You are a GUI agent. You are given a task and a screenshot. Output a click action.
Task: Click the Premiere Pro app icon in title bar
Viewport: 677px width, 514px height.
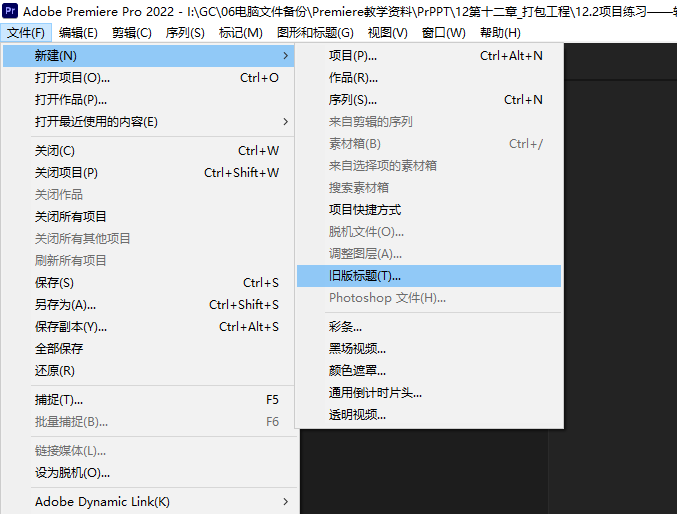pos(11,11)
